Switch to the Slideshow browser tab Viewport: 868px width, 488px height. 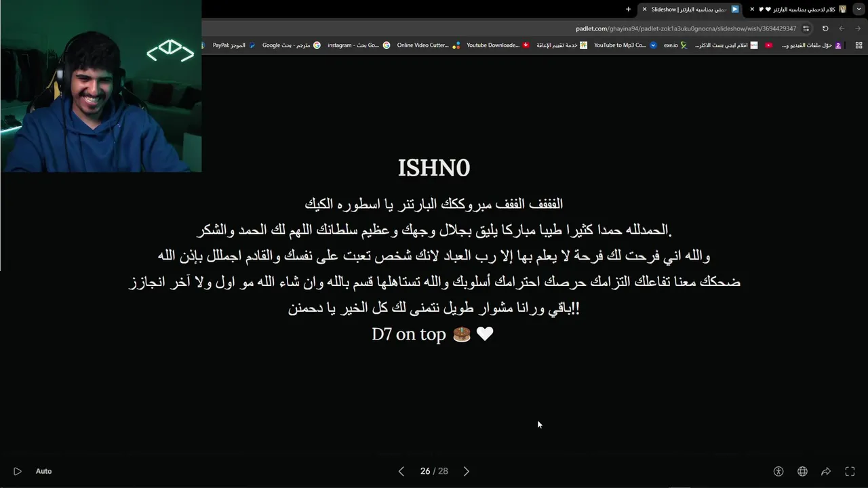tap(692, 9)
